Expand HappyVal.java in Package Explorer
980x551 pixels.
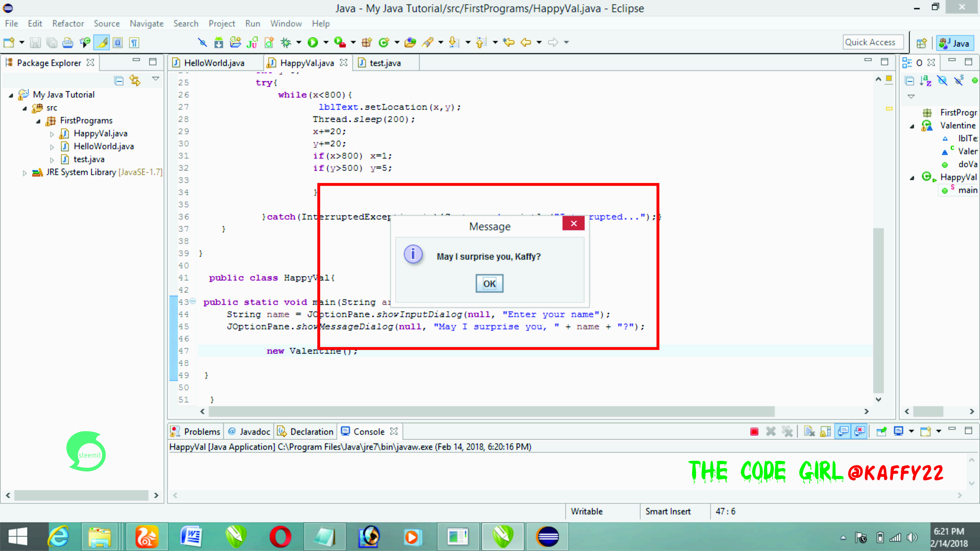(x=52, y=134)
